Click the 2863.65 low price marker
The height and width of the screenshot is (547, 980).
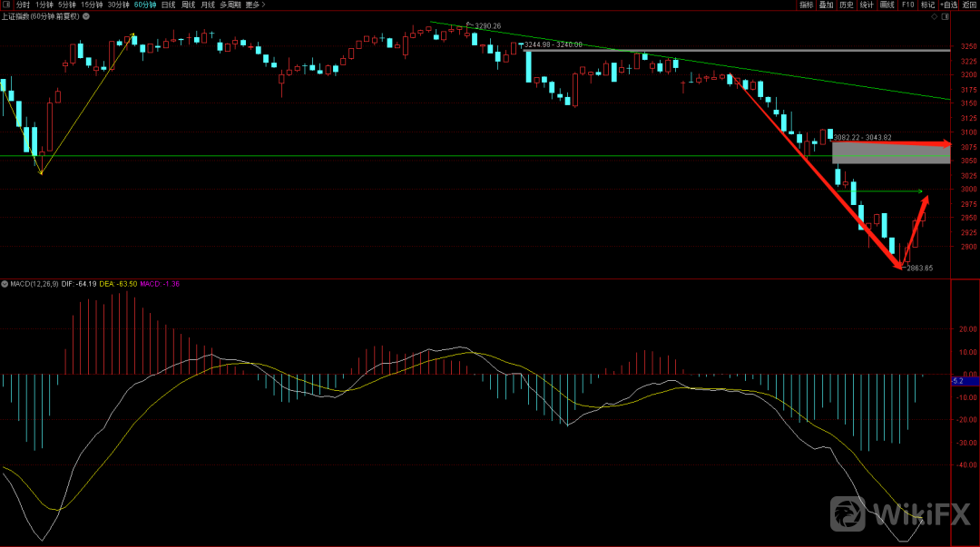click(x=918, y=269)
